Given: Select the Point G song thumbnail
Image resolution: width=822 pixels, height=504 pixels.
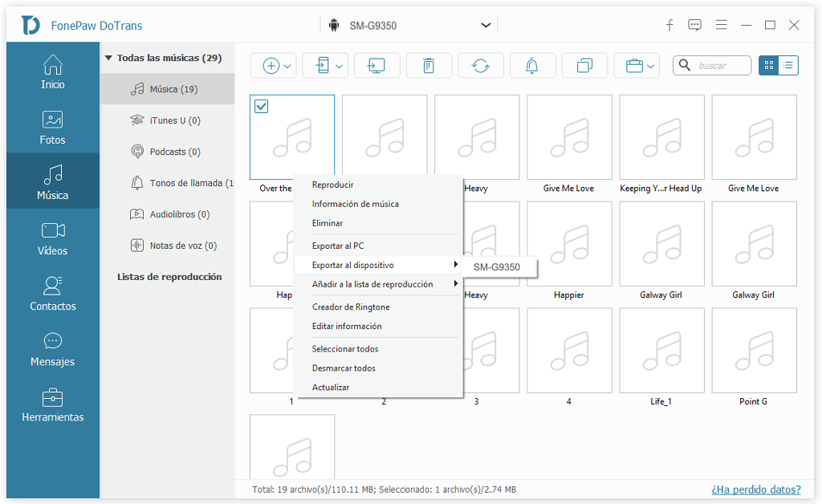Looking at the screenshot, I should click(754, 351).
